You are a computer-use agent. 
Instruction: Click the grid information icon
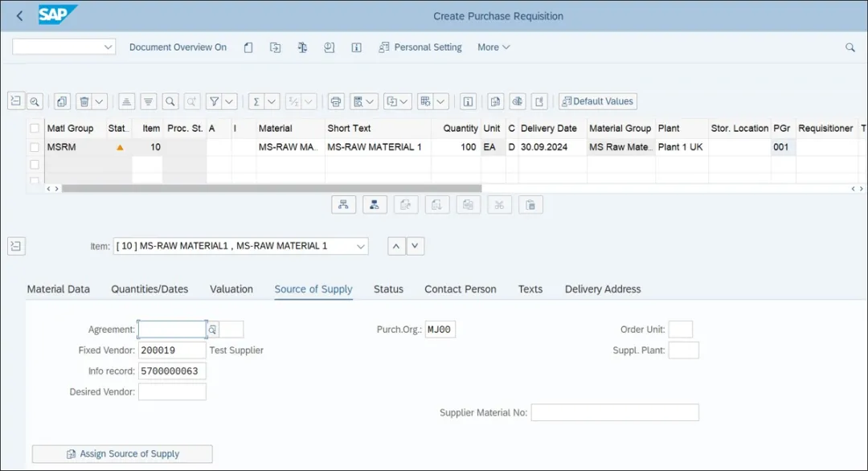[468, 101]
